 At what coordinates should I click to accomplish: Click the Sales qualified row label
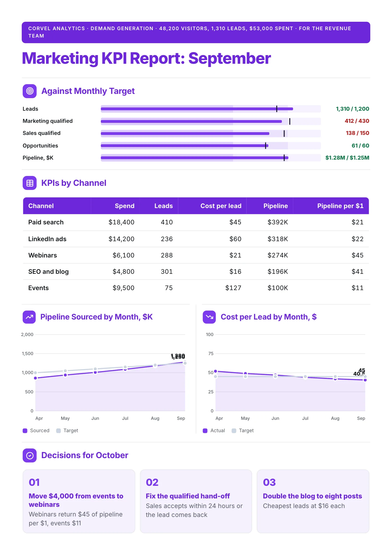point(41,133)
